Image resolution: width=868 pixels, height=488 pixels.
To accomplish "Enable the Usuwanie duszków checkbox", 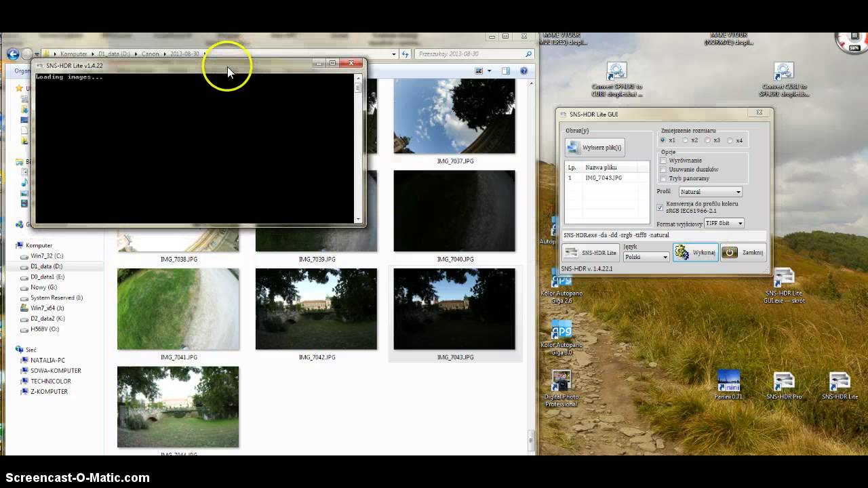I will tap(664, 169).
